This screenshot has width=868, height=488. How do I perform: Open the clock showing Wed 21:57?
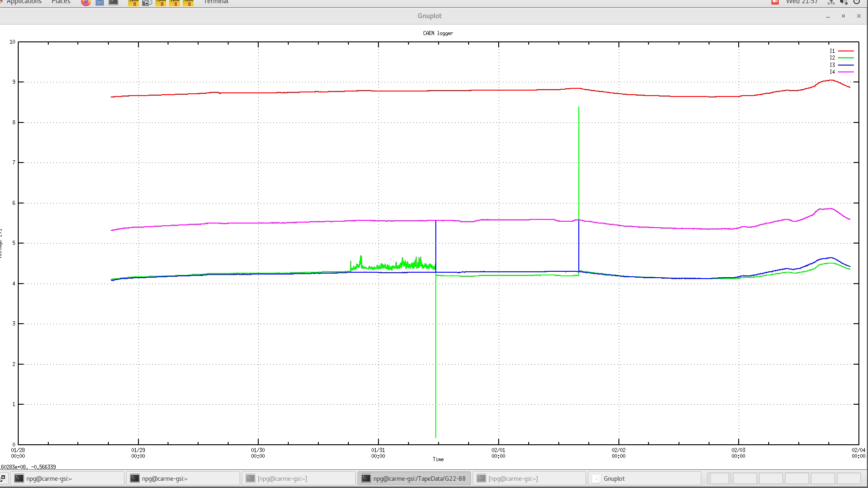[802, 2]
